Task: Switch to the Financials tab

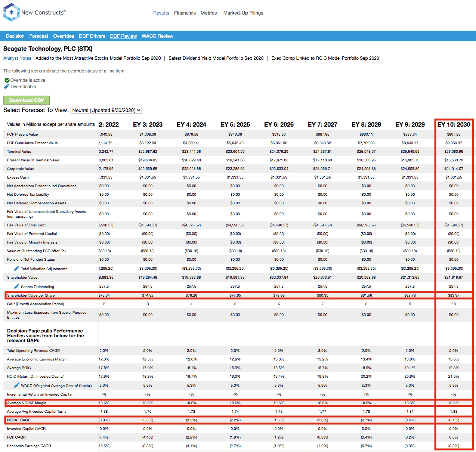Action: coord(185,13)
